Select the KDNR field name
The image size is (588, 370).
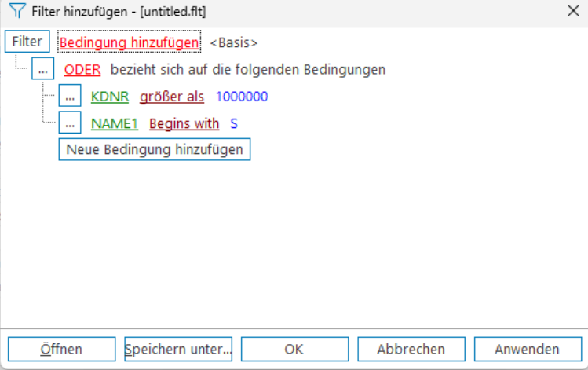pos(110,97)
